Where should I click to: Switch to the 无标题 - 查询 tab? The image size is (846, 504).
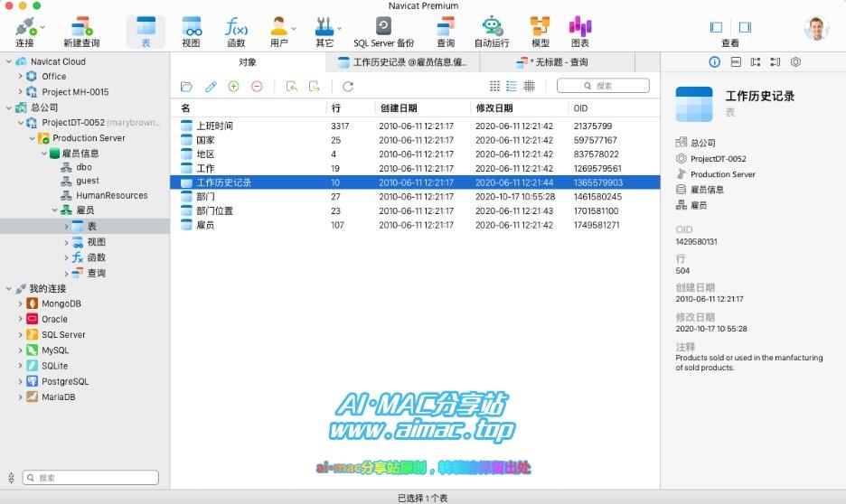(558, 62)
